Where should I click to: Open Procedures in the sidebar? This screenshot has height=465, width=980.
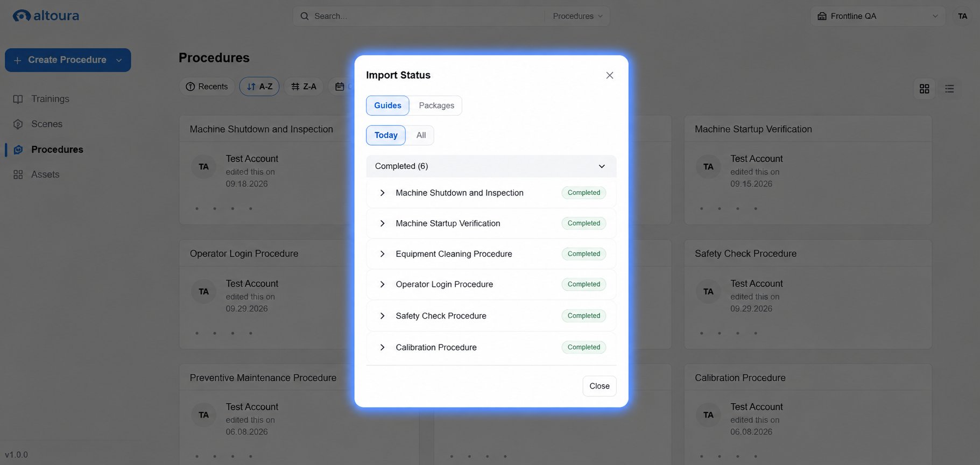pyautogui.click(x=57, y=150)
